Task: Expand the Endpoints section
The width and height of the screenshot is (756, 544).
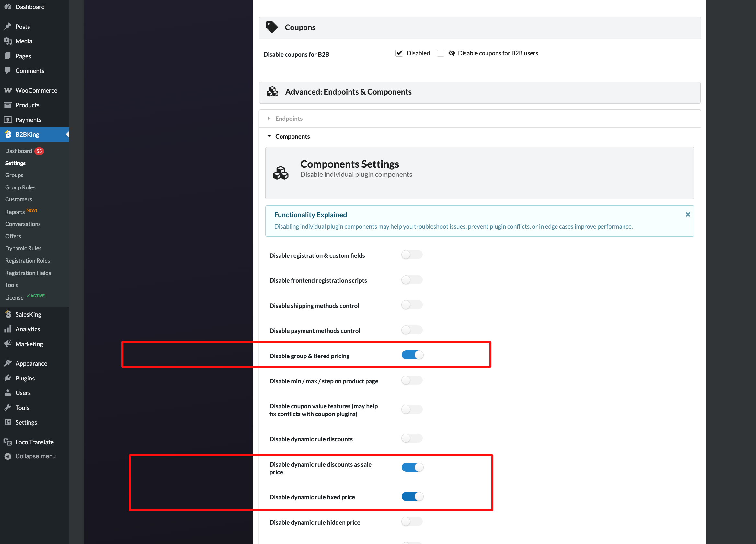Action: click(289, 118)
